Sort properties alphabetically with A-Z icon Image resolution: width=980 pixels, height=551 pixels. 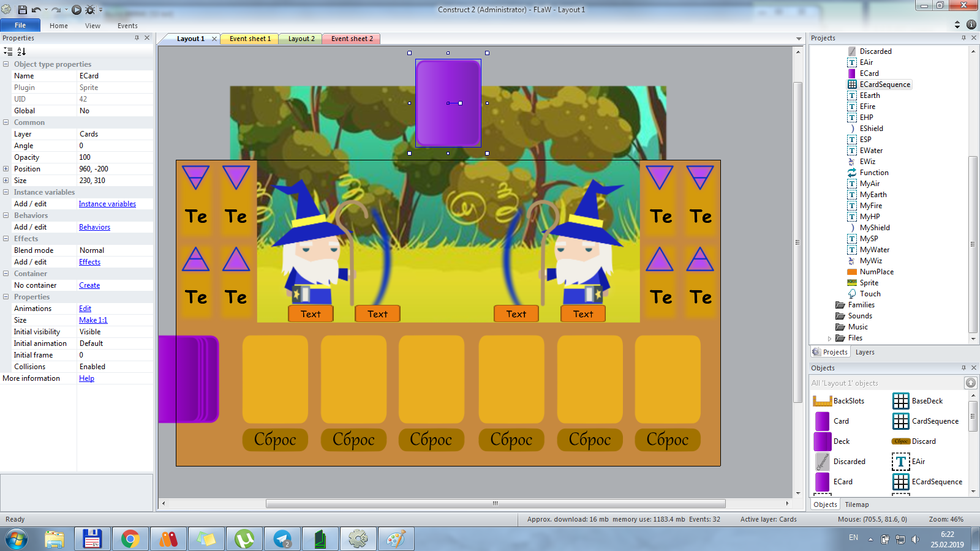[21, 51]
